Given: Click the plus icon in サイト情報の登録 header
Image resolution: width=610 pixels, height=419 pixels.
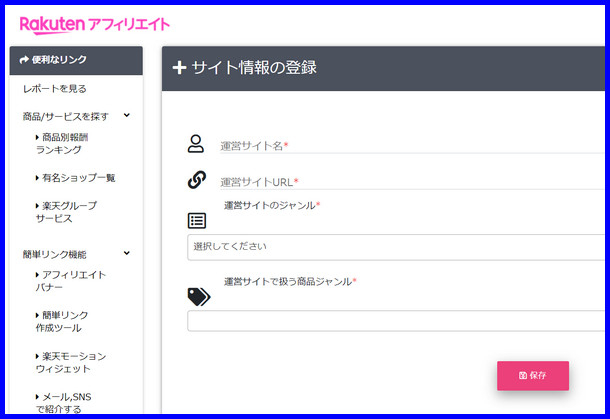Looking at the screenshot, I should click(179, 67).
